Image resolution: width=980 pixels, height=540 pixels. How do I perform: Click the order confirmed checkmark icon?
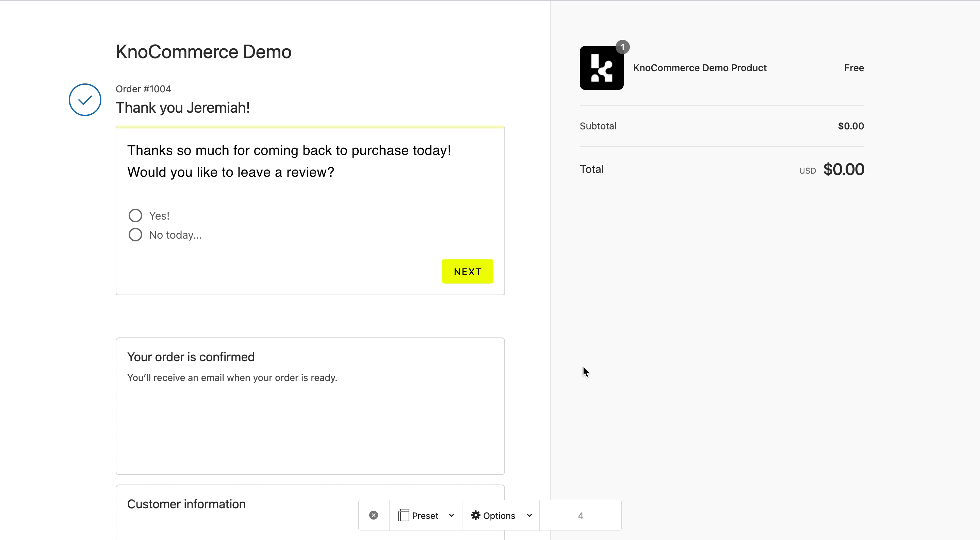[x=85, y=100]
